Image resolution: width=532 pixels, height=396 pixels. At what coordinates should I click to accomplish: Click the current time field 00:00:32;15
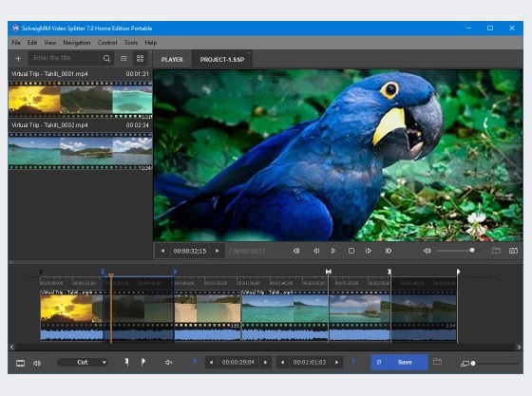tap(190, 252)
